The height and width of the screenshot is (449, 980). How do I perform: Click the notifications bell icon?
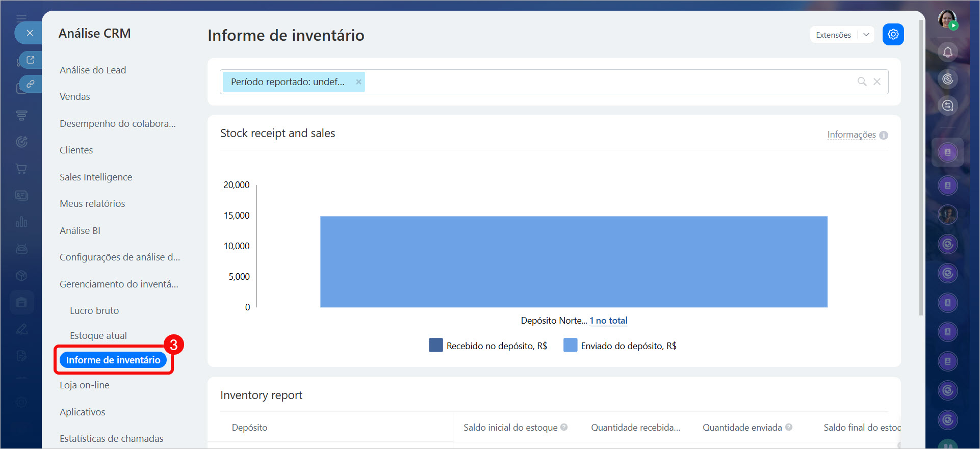(x=947, y=52)
